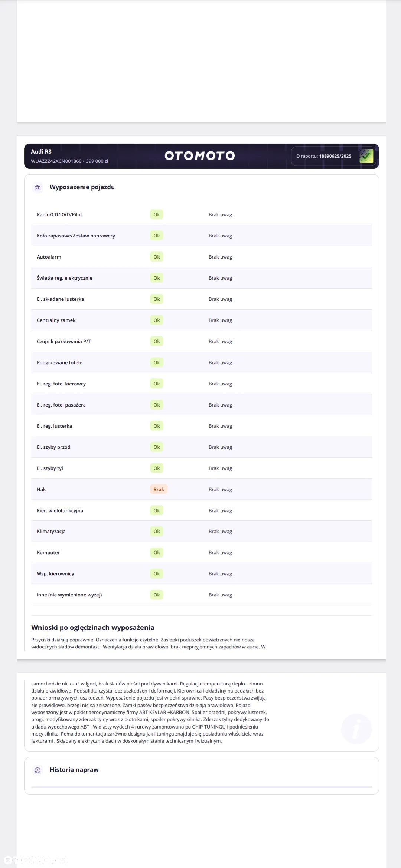Select the Autoalarm row label
The height and width of the screenshot is (868, 401).
(49, 257)
